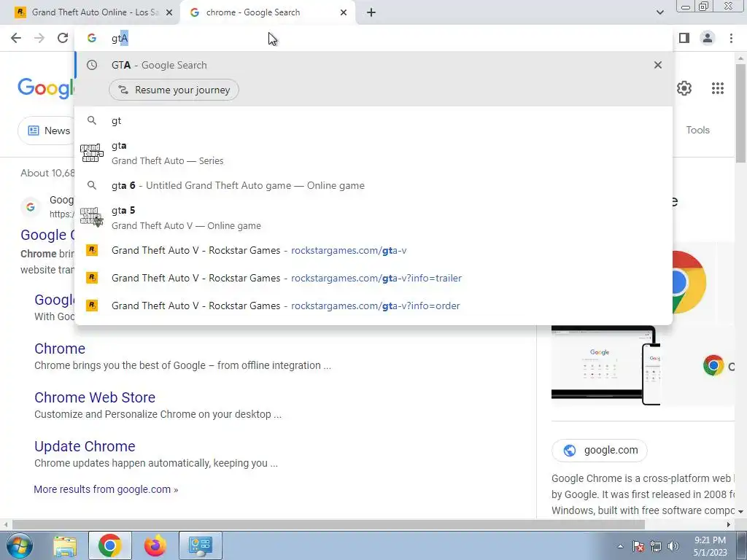The height and width of the screenshot is (560, 747).
Task: Click More results from google.com
Action: [x=106, y=489]
